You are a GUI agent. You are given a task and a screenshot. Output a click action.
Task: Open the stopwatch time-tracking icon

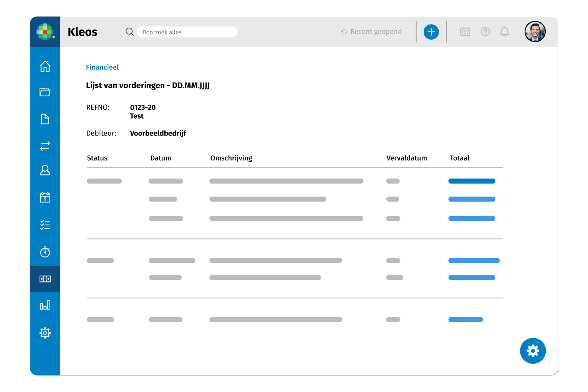(45, 252)
